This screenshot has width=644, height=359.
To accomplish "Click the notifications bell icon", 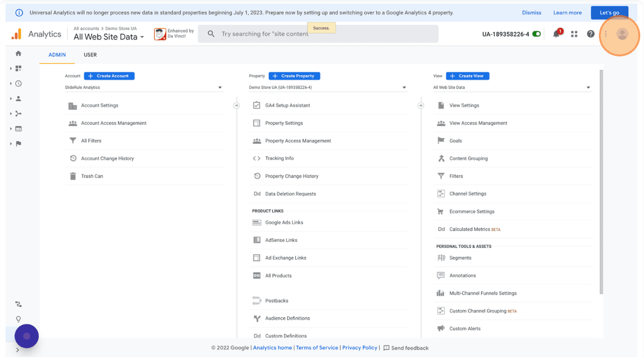I will pos(557,34).
